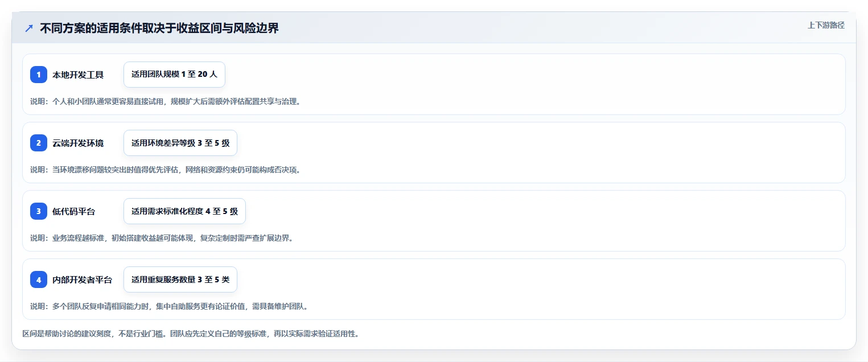The width and height of the screenshot is (868, 362).
Task: Select the 适用环境差异等级 3 至 5 级 chip
Action: point(180,143)
